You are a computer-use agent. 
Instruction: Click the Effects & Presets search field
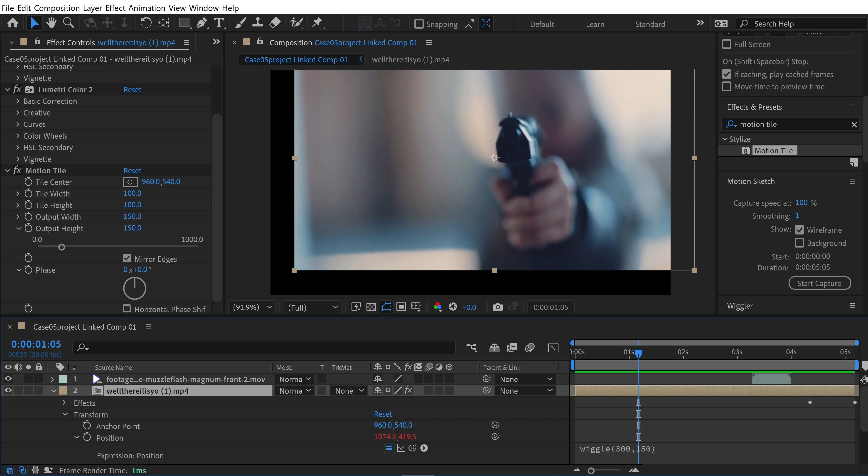792,125
